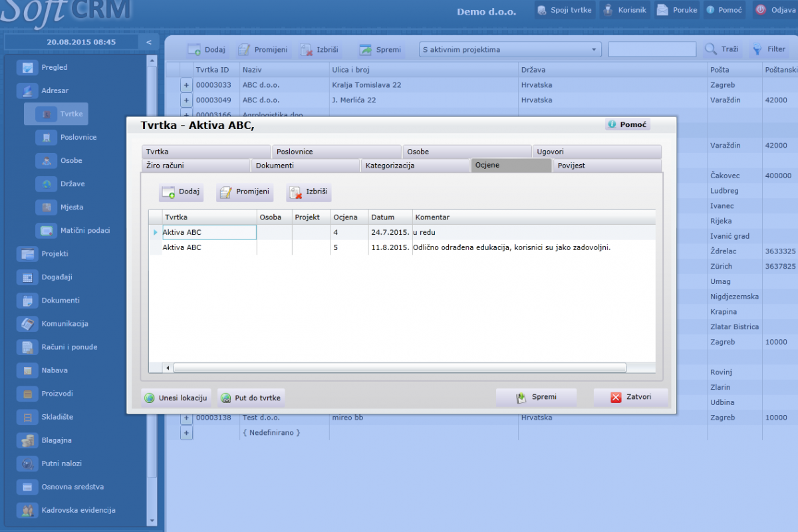The width and height of the screenshot is (798, 532).
Task: Open the Filter button
Action: tap(768, 50)
